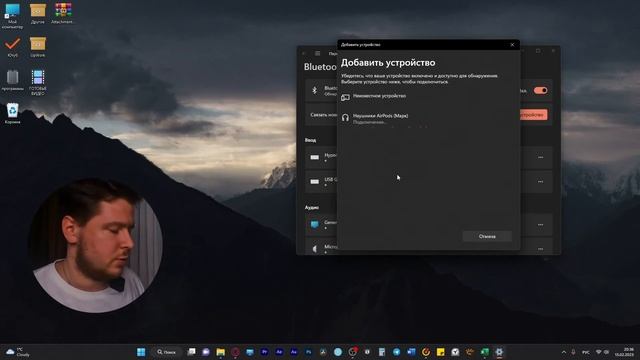Open Microsoft Excel from the taskbar

pyautogui.click(x=484, y=352)
